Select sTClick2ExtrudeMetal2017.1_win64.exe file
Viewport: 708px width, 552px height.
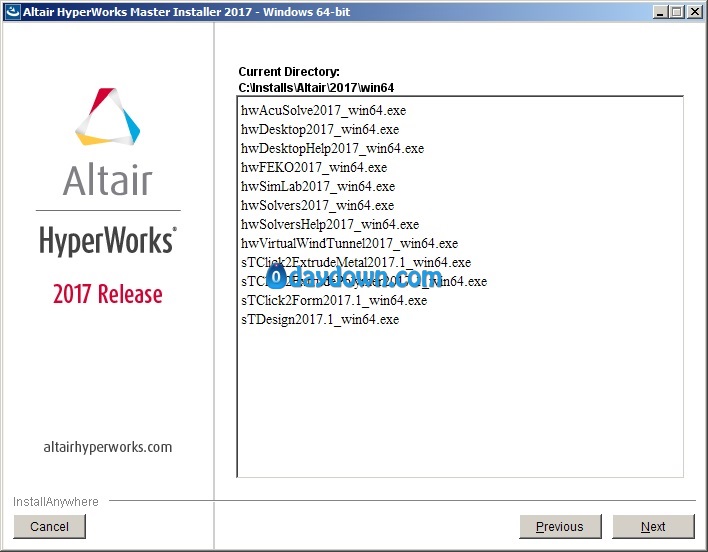click(x=356, y=262)
